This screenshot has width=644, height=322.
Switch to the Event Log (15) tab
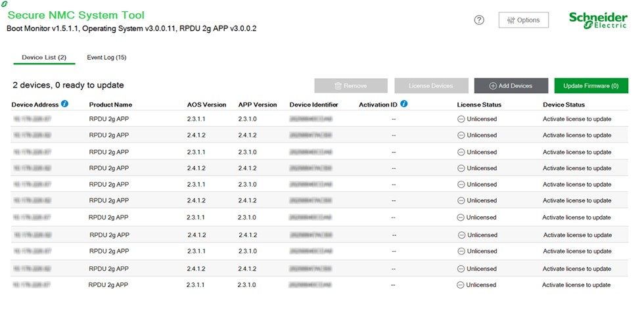(106, 58)
